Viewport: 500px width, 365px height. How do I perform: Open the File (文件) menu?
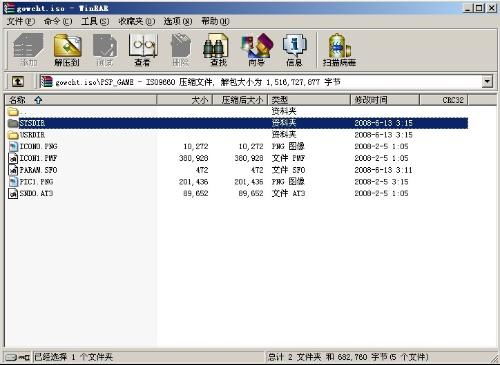21,21
